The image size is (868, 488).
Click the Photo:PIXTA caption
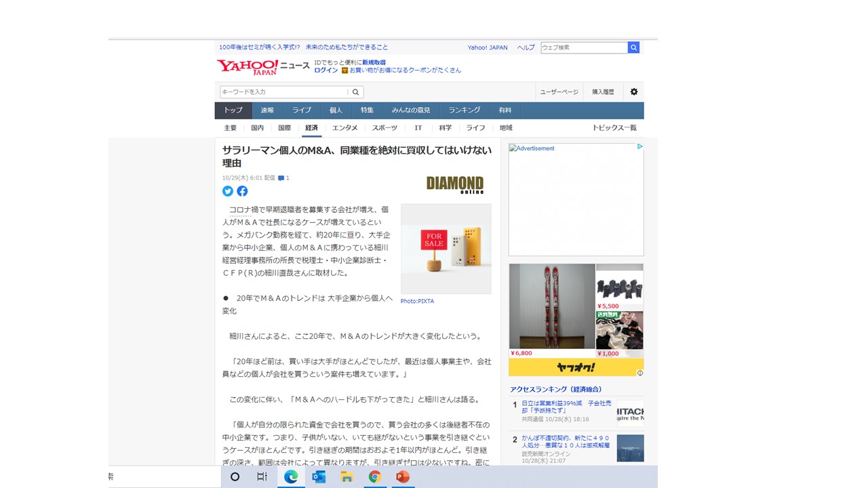tap(417, 301)
